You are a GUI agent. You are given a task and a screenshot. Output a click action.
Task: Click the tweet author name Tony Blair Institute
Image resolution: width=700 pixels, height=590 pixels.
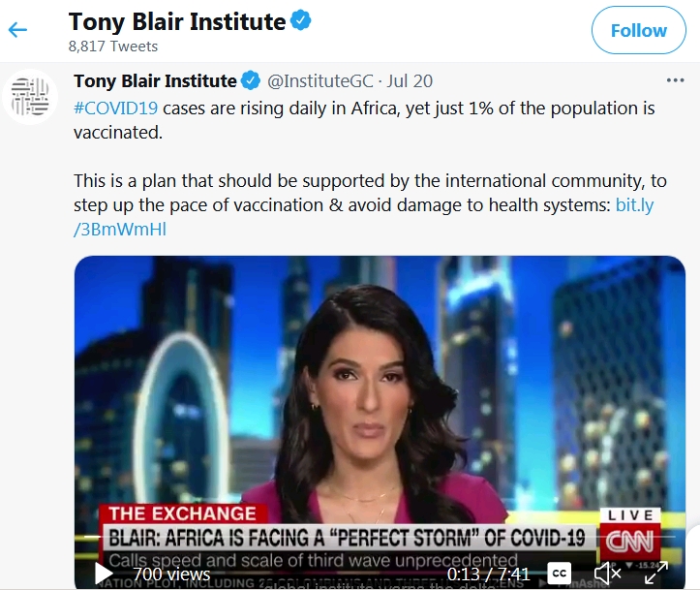pos(155,81)
